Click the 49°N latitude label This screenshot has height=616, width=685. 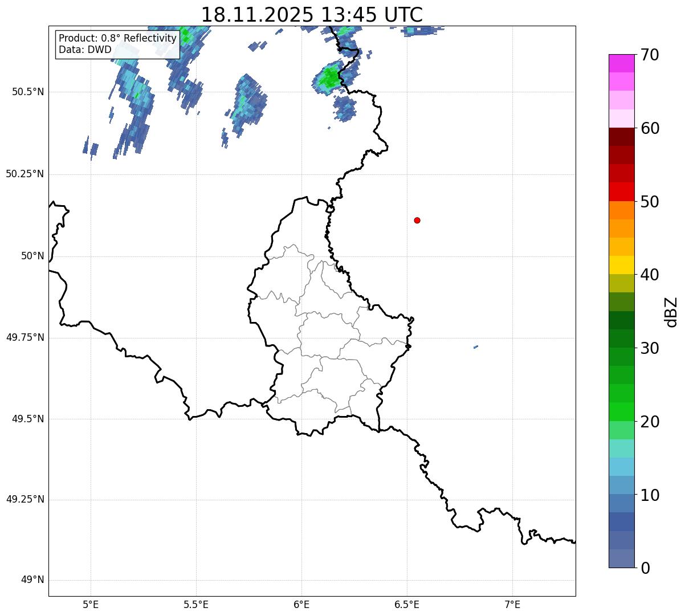tap(32, 580)
